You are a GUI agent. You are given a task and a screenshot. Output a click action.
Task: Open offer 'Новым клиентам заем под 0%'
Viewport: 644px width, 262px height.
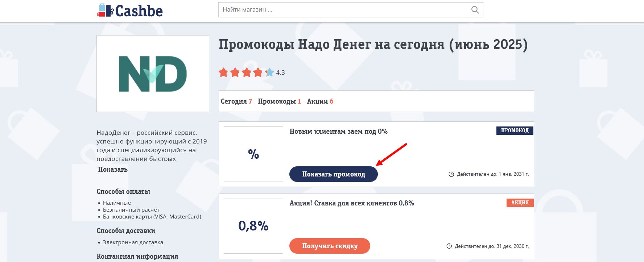pos(338,132)
